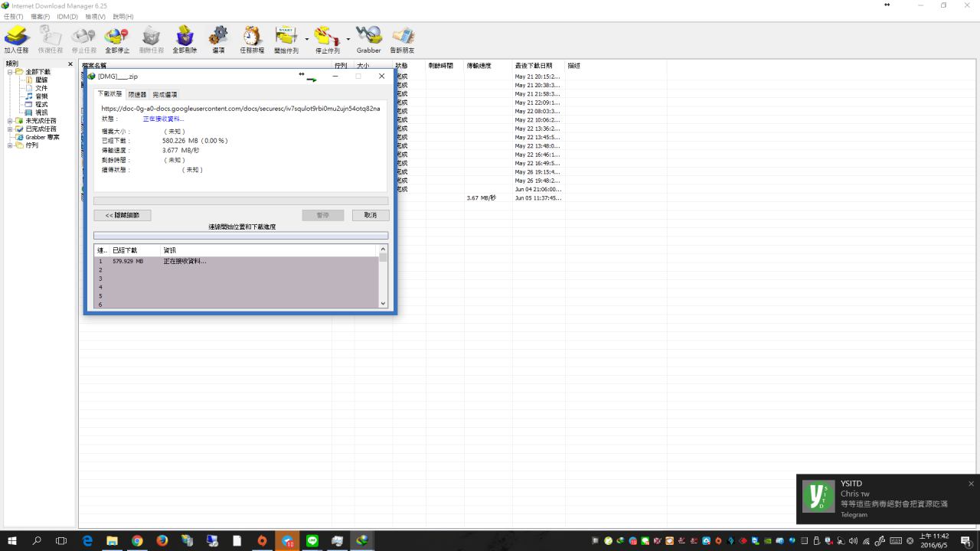
Task: Open the Grabber toolbar icon
Action: 368,38
